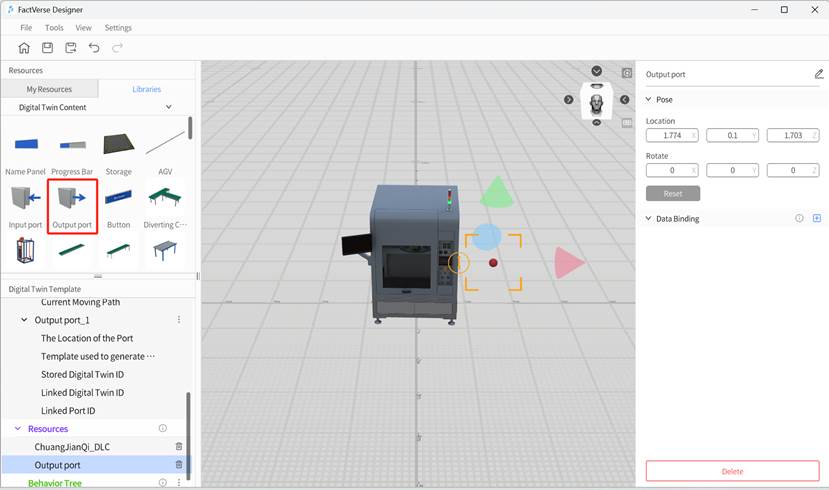
Task: Select Linked Digital Twin ID row
Action: (x=82, y=392)
